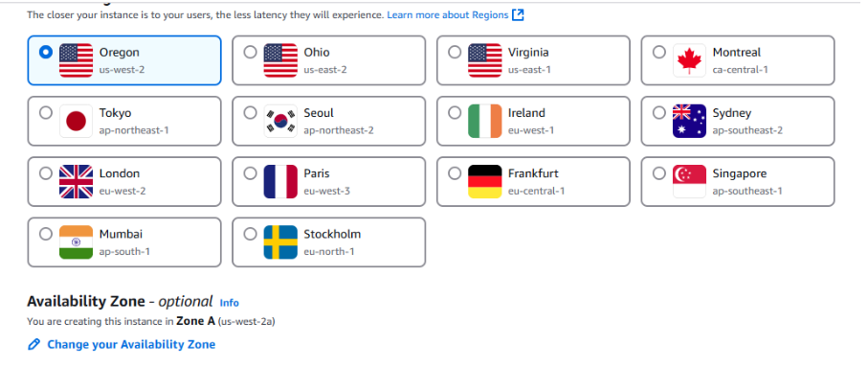Click the Swedish flag icon for Stockholm
The width and height of the screenshot is (868, 367).
[280, 241]
